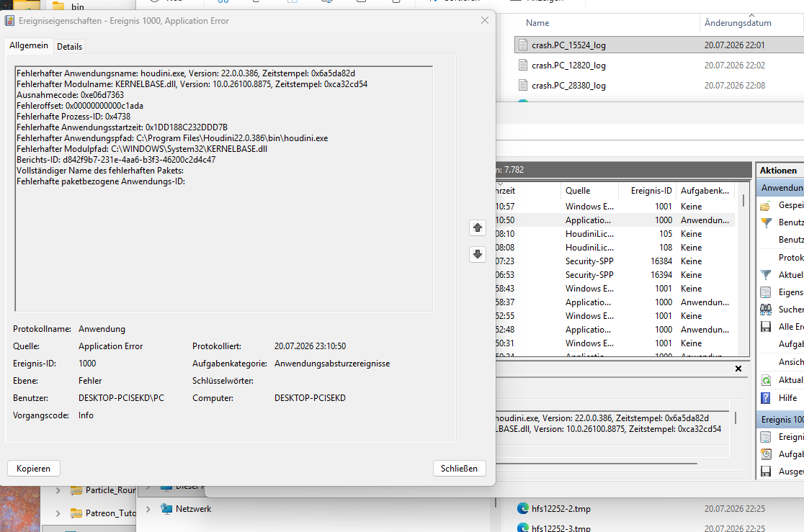Go to next event with down arrow

coord(478,254)
